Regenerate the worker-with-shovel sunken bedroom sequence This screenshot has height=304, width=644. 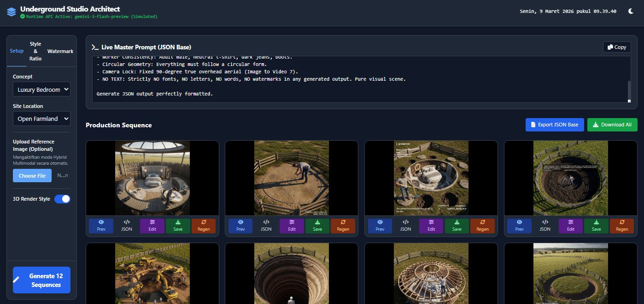(482, 226)
